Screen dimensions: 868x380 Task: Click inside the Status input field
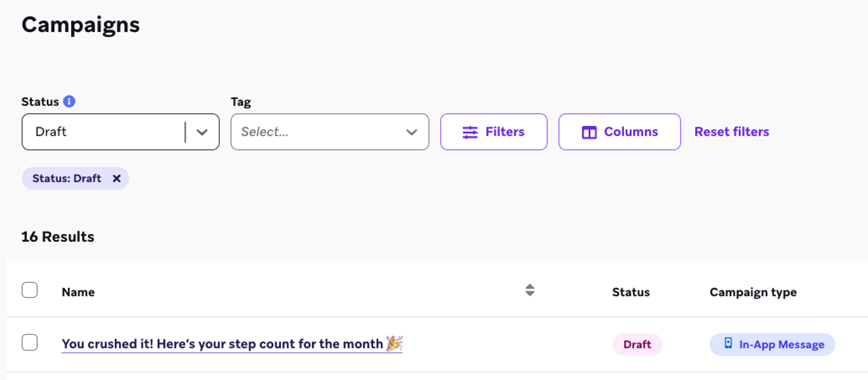point(101,132)
